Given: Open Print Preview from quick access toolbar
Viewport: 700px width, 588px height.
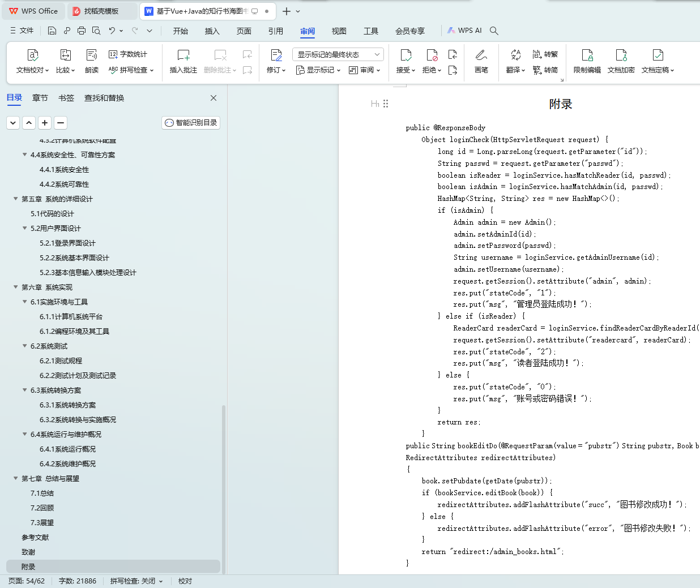Looking at the screenshot, I should click(96, 31).
